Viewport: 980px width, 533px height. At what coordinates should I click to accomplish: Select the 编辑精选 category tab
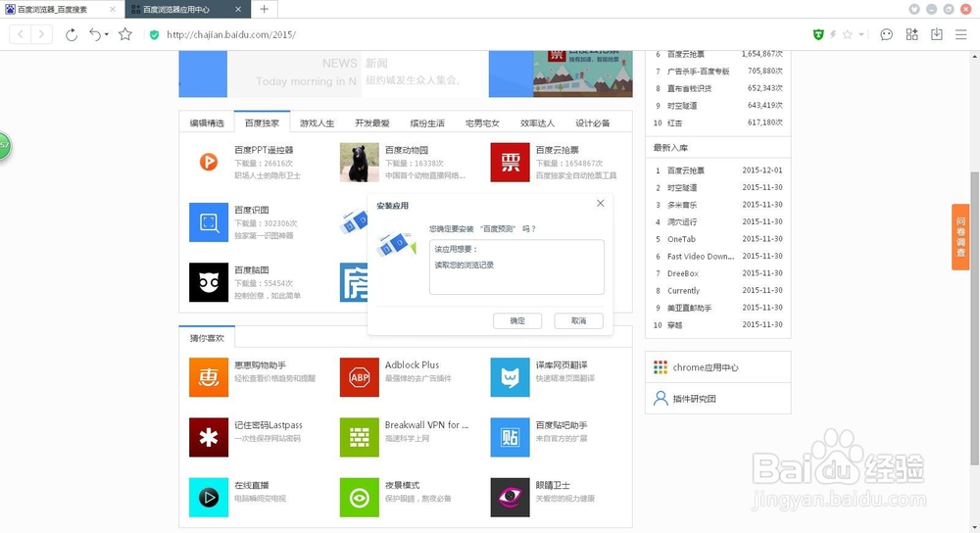(x=207, y=123)
